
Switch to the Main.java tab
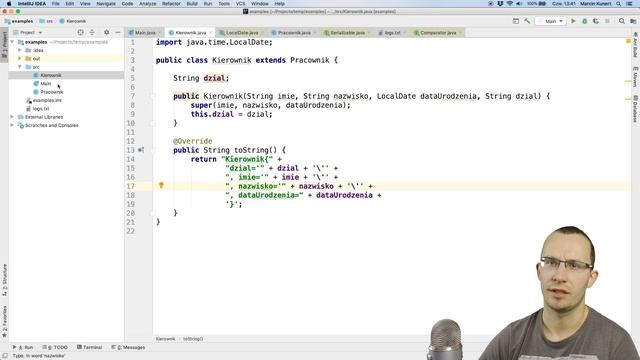[x=145, y=33]
